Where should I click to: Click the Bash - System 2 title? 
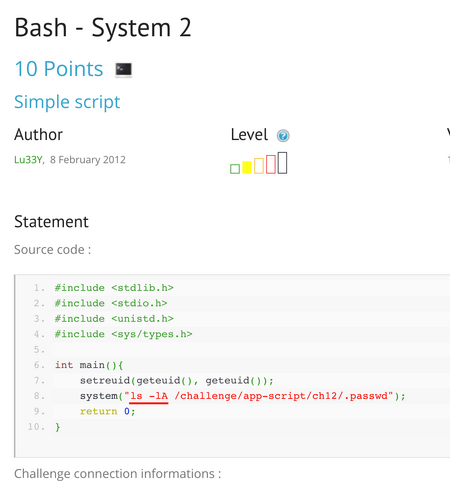[103, 28]
